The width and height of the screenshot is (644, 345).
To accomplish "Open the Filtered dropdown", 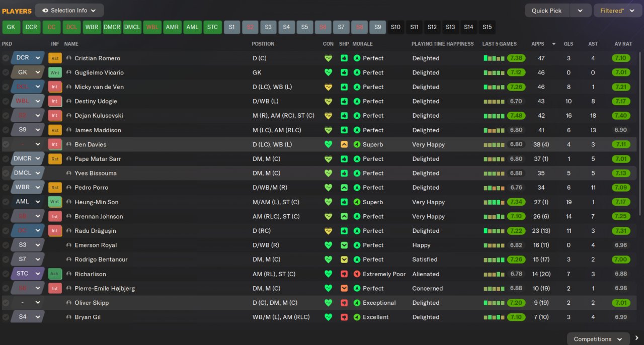I will click(x=618, y=11).
